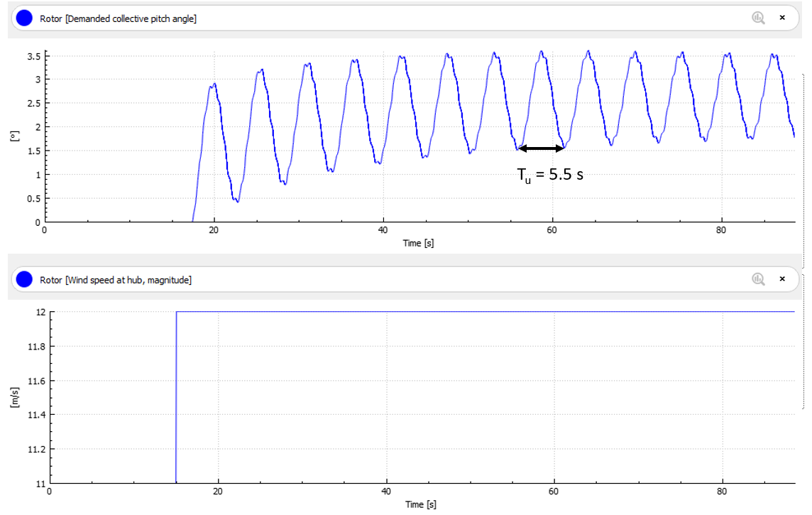The image size is (812, 515).
Task: Click the chart analysis magnifier in wind speed header
Action: (x=758, y=279)
